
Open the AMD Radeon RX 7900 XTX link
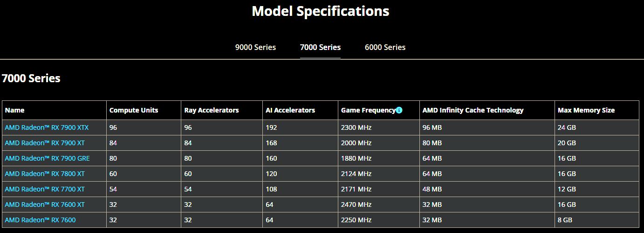[47, 127]
